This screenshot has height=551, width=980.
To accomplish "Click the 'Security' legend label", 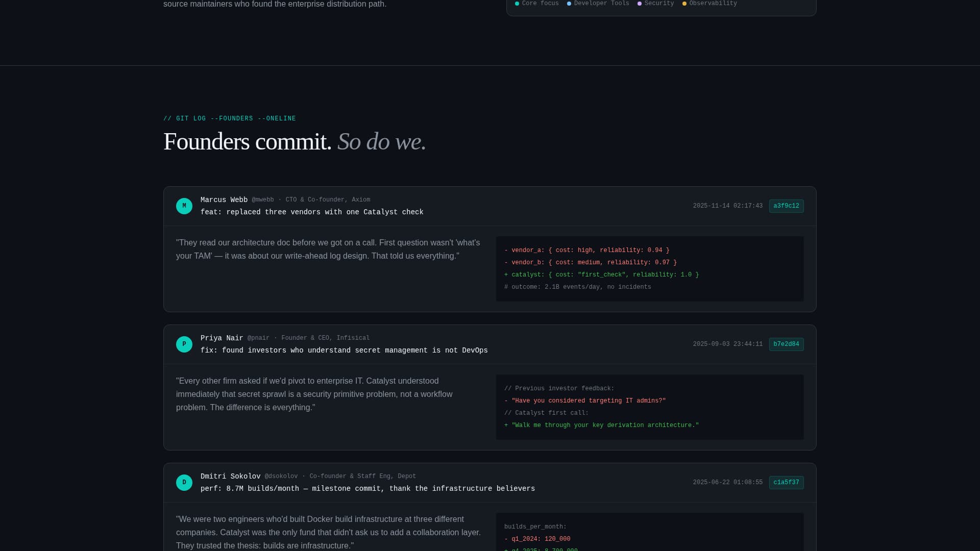I will click(659, 4).
